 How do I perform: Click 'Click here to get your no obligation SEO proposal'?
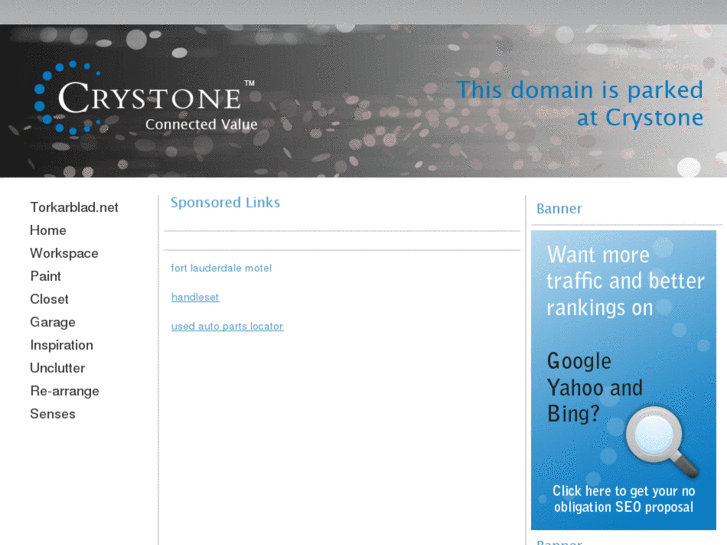click(624, 499)
